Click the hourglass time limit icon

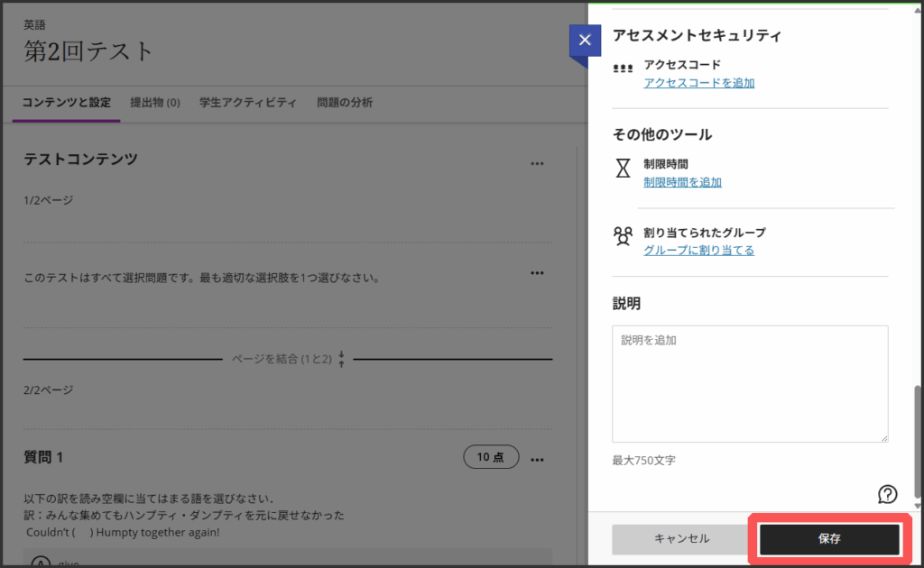click(x=624, y=169)
